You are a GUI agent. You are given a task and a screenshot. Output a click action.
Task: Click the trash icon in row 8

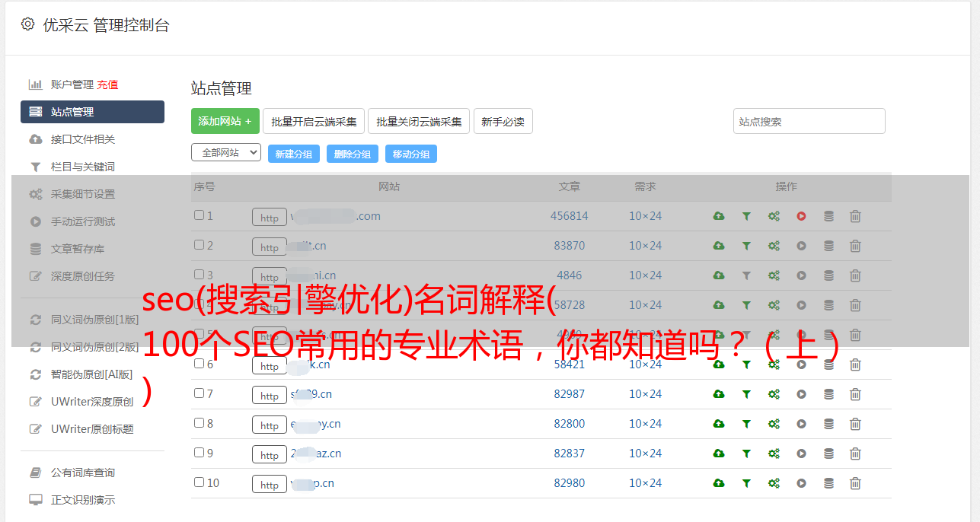(855, 424)
